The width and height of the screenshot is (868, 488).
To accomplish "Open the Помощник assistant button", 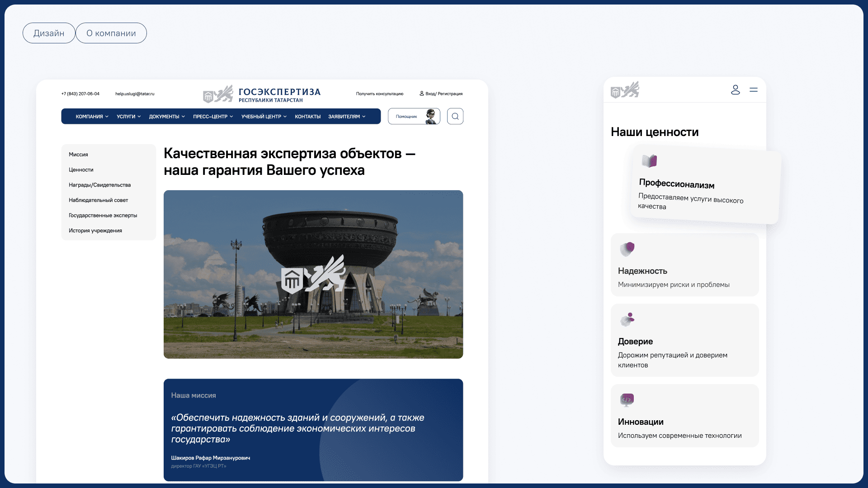I will click(414, 116).
